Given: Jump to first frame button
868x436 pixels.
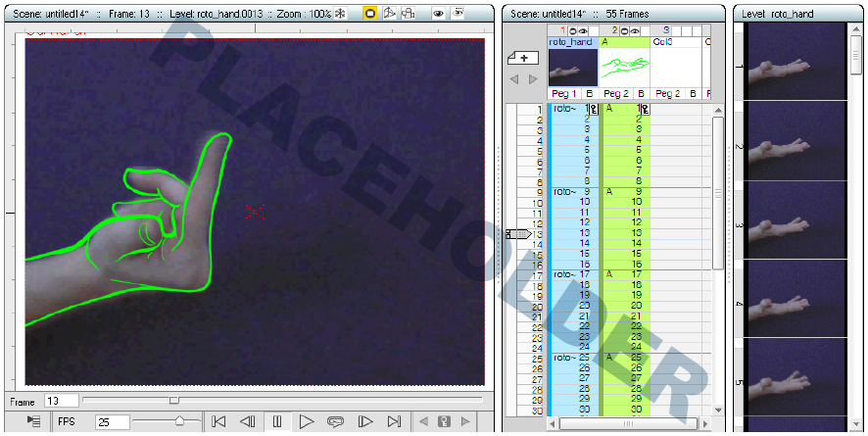Looking at the screenshot, I should pyautogui.click(x=219, y=421).
